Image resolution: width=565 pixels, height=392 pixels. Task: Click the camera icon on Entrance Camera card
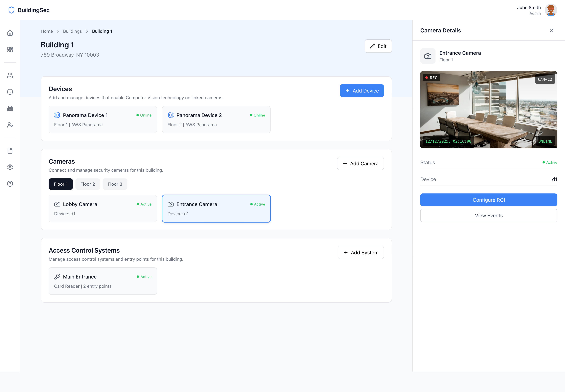coord(171,204)
